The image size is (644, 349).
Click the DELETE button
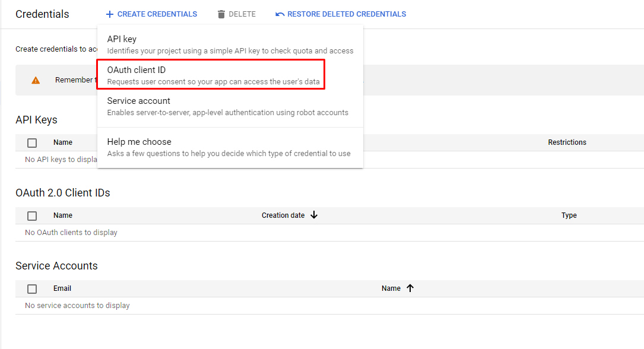point(237,14)
